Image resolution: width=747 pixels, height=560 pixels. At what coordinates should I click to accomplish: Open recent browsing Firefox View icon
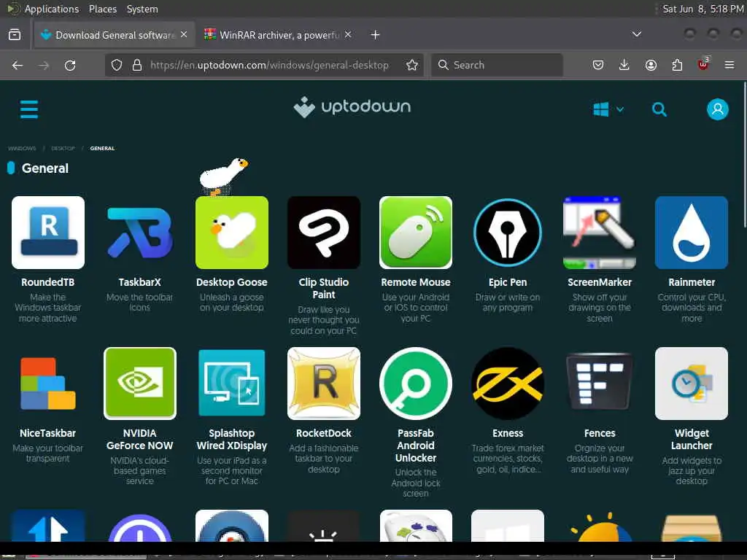(15, 35)
